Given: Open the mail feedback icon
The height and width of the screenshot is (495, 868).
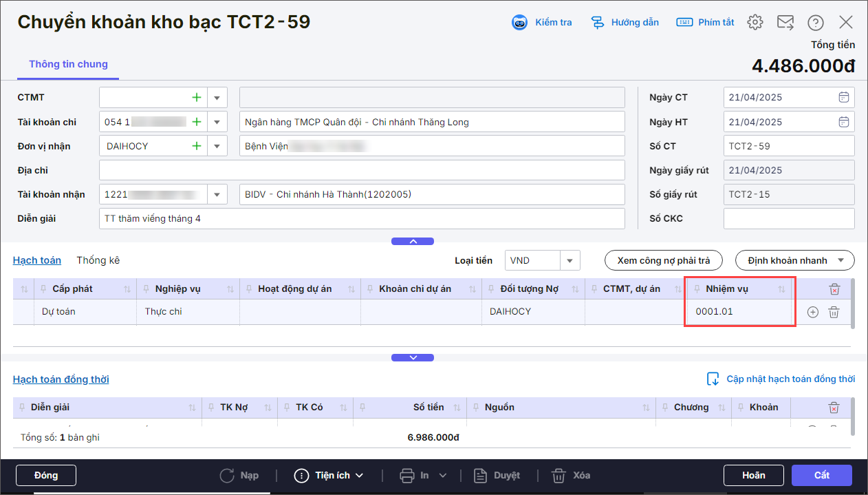Looking at the screenshot, I should click(785, 22).
